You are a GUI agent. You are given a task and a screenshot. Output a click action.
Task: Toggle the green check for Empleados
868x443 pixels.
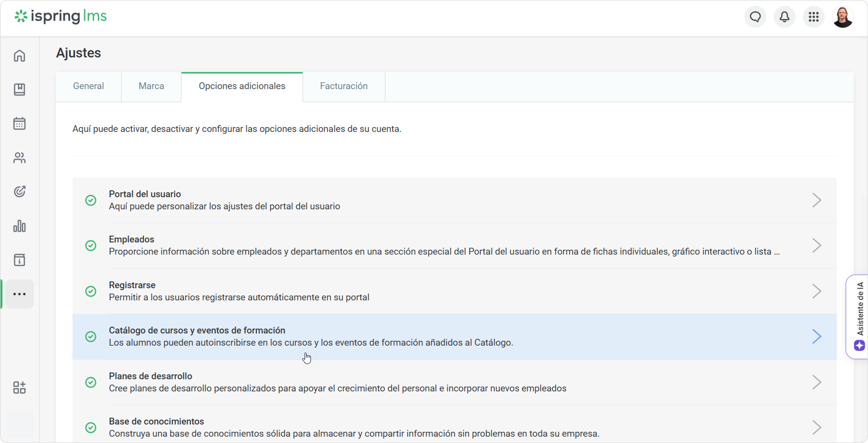coord(91,245)
